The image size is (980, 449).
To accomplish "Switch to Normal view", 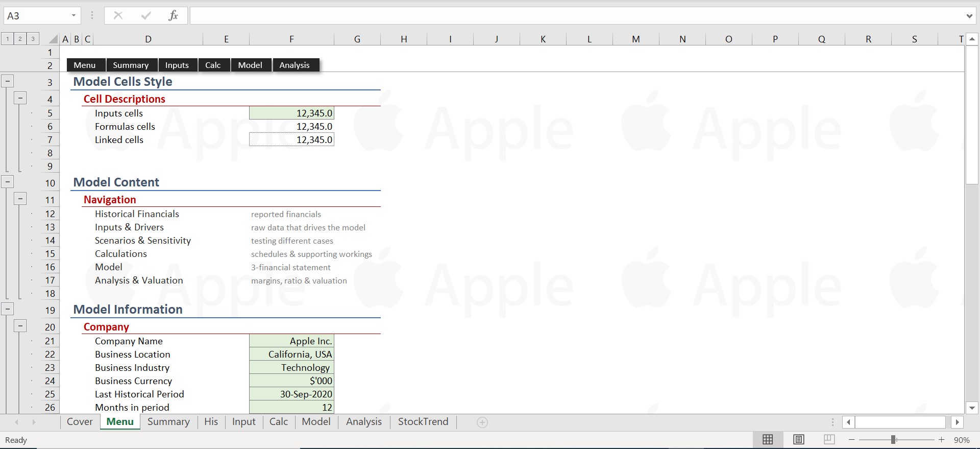I will click(x=768, y=440).
